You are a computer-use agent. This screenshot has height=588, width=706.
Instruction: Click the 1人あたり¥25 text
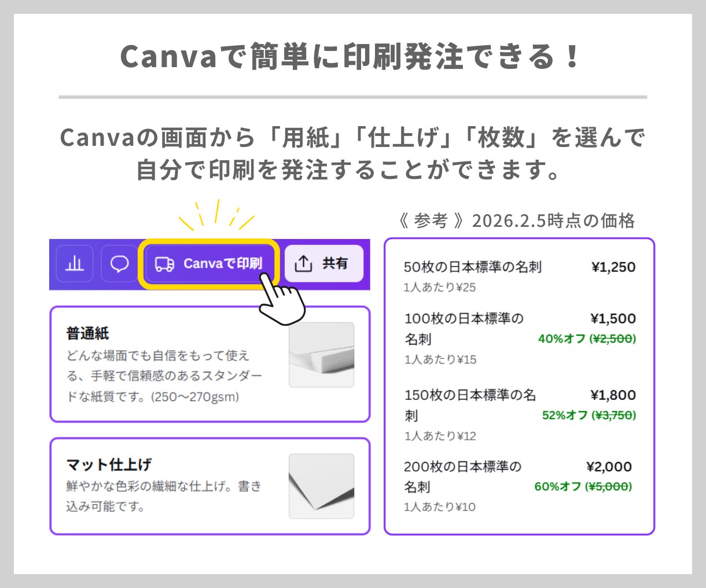point(440,287)
